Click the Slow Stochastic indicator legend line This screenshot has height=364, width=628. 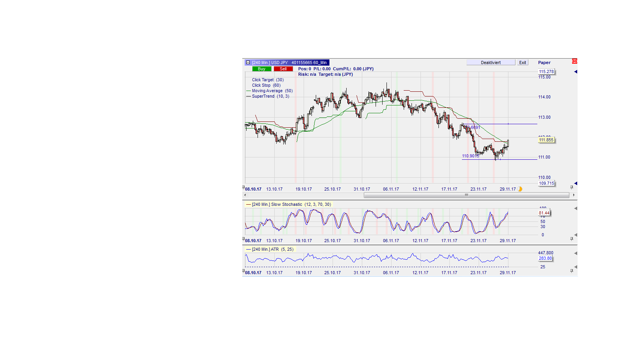pyautogui.click(x=249, y=204)
